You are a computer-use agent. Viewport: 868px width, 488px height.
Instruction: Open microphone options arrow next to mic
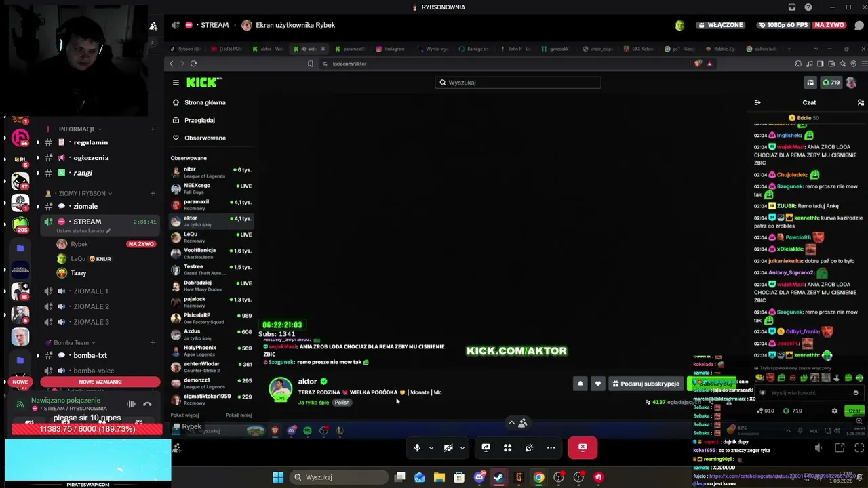(x=431, y=447)
